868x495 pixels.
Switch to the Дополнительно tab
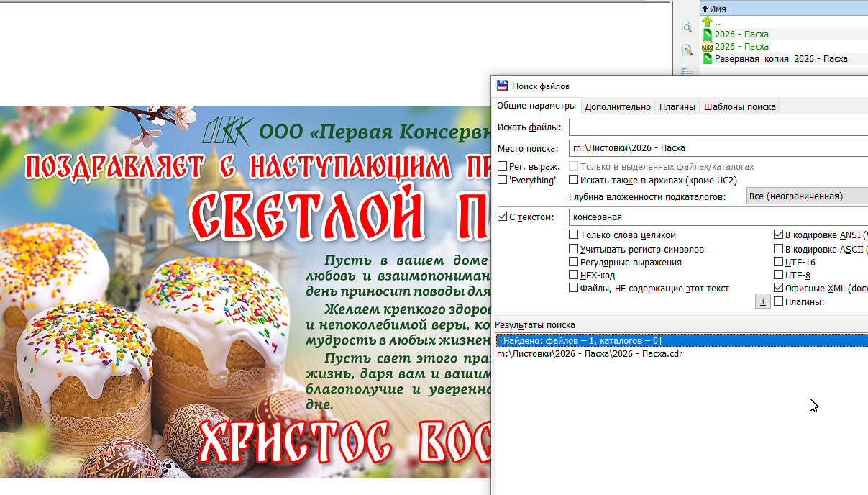click(617, 106)
